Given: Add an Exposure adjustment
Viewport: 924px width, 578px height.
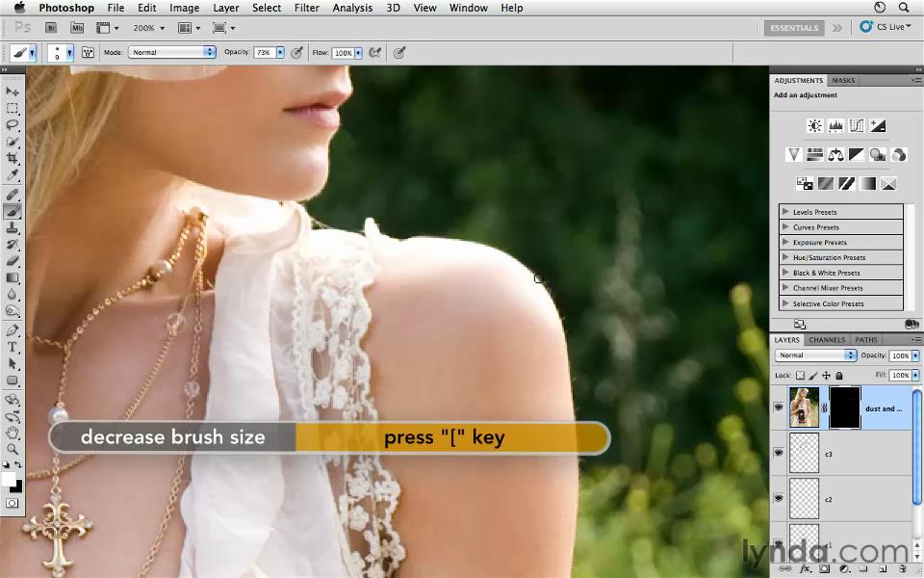Looking at the screenshot, I should coord(878,125).
